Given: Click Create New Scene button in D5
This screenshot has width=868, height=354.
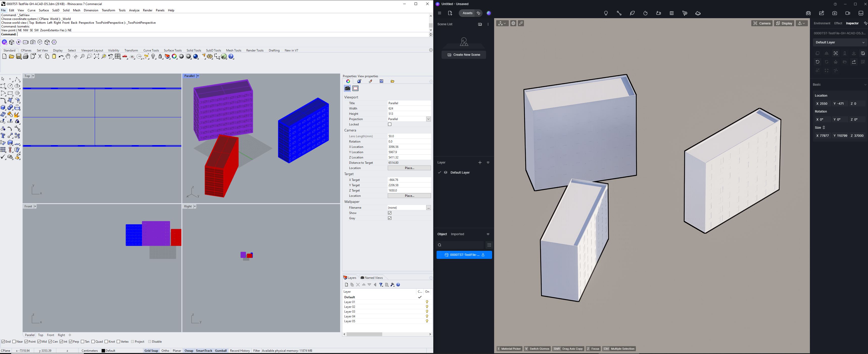Looking at the screenshot, I should coord(464,55).
